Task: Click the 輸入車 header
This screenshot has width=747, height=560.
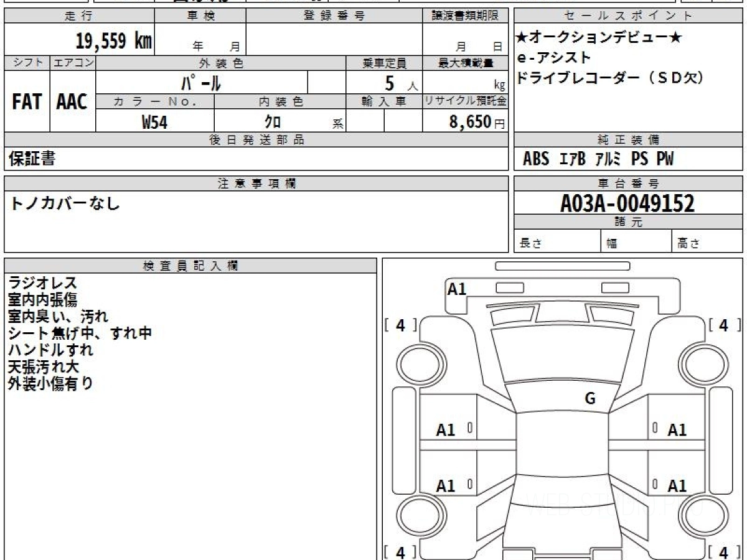Action: (384, 102)
